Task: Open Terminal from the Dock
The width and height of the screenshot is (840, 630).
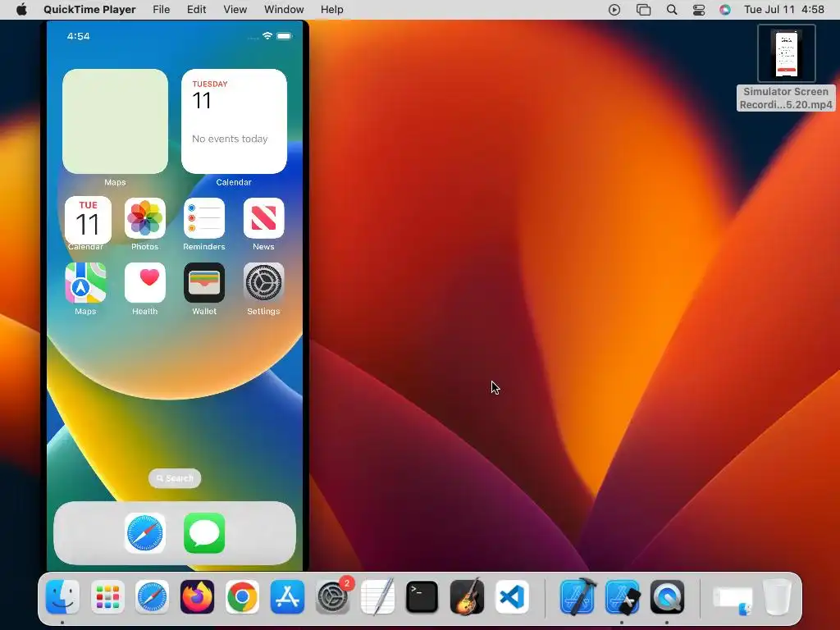Action: (x=422, y=597)
